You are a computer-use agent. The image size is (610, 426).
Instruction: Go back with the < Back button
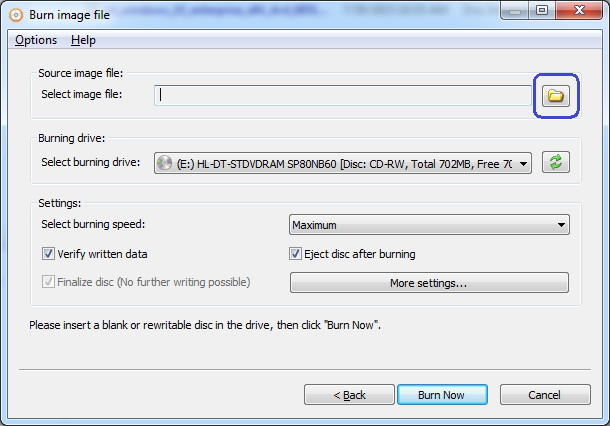[349, 395]
